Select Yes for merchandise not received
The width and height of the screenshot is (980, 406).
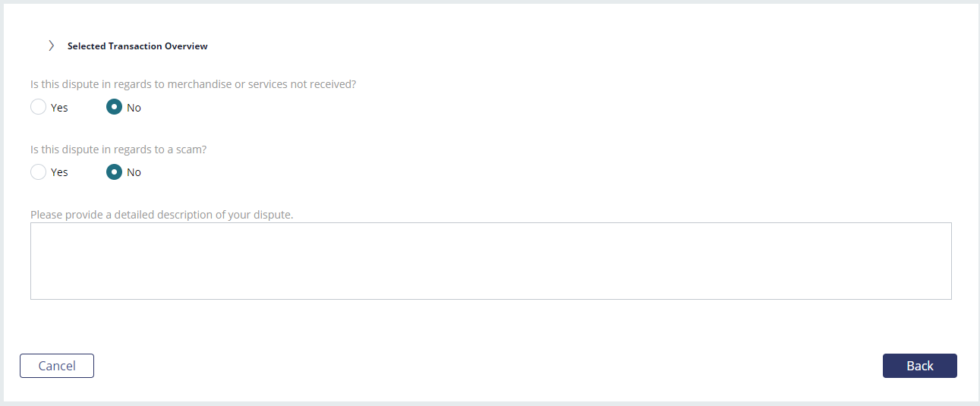coord(38,107)
